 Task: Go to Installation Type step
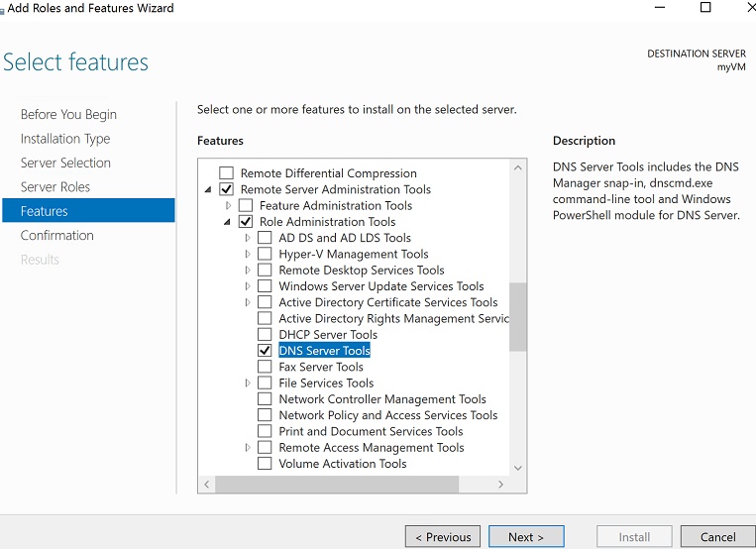[x=65, y=139]
